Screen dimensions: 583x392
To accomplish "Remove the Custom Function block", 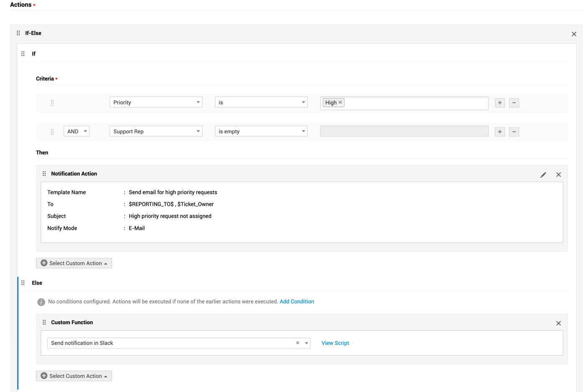I will [x=558, y=323].
